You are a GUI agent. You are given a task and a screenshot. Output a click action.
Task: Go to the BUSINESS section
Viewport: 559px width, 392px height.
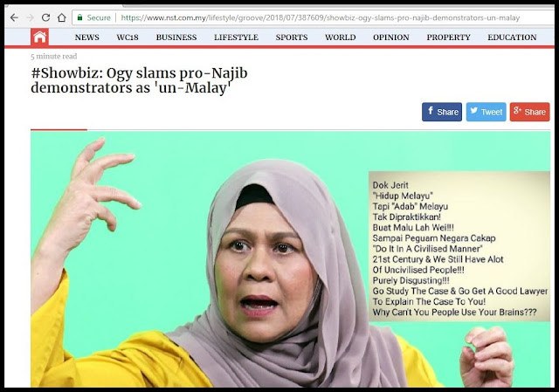[176, 38]
